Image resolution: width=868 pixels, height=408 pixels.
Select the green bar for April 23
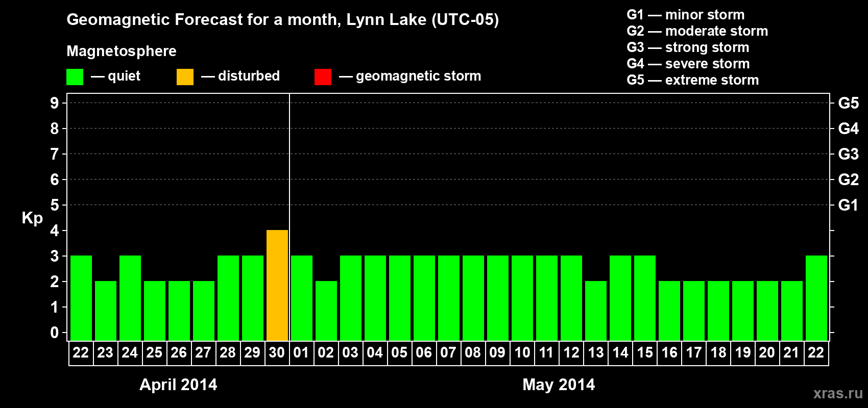(106, 311)
